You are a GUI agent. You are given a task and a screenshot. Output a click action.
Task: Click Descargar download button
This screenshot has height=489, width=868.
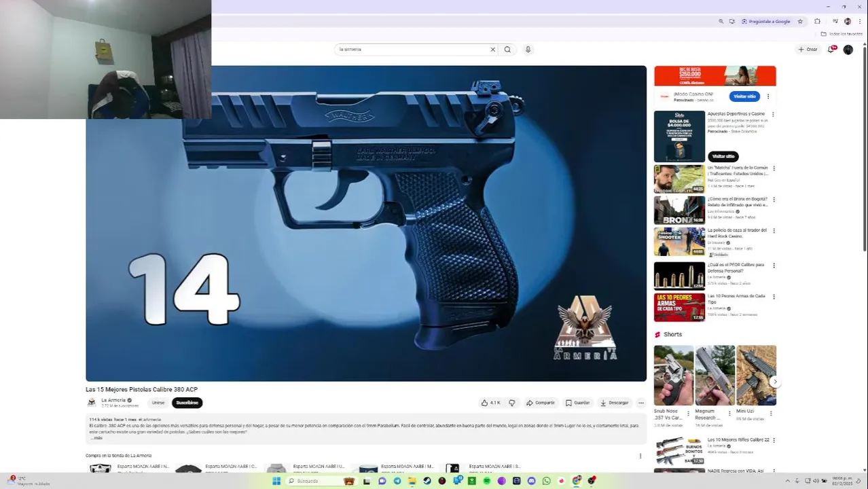click(x=615, y=403)
